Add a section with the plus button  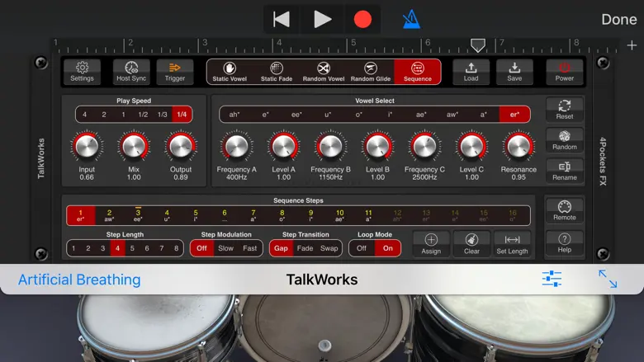click(632, 45)
